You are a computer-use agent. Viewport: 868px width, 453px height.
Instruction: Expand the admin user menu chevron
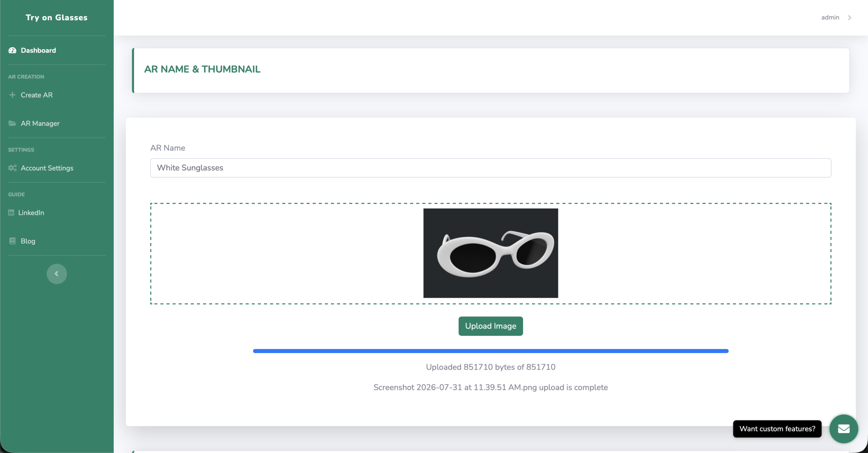point(850,18)
